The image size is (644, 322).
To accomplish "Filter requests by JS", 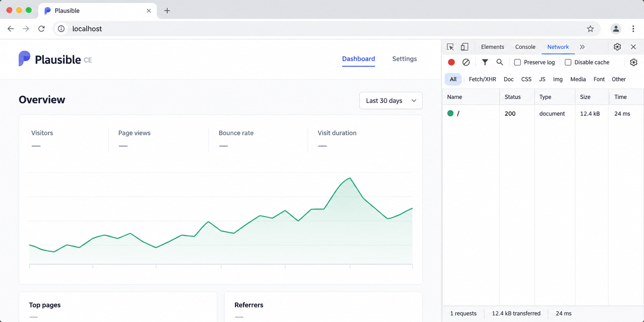I will (x=542, y=79).
